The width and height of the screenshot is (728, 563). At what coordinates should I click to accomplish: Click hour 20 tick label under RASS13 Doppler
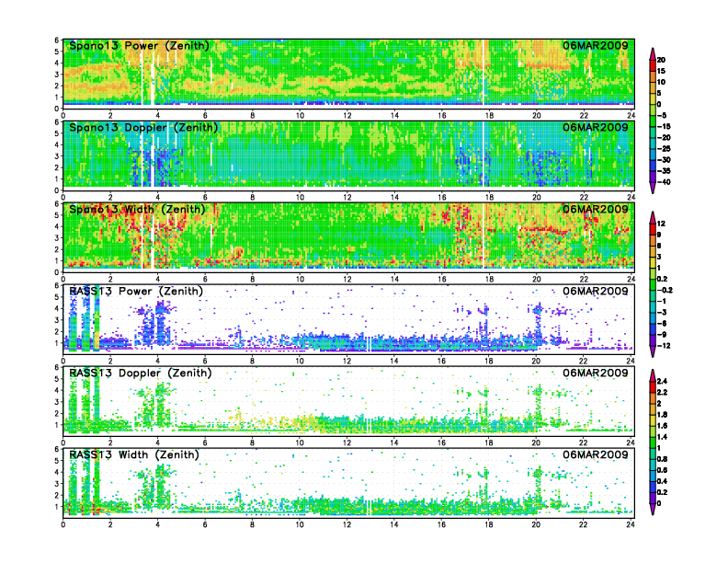click(536, 442)
